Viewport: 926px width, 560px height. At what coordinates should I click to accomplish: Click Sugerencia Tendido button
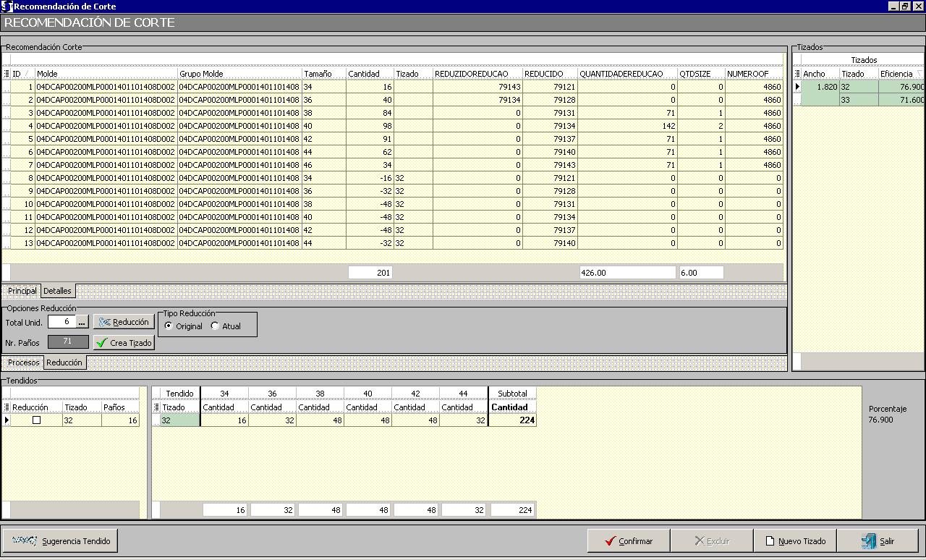[x=60, y=540]
